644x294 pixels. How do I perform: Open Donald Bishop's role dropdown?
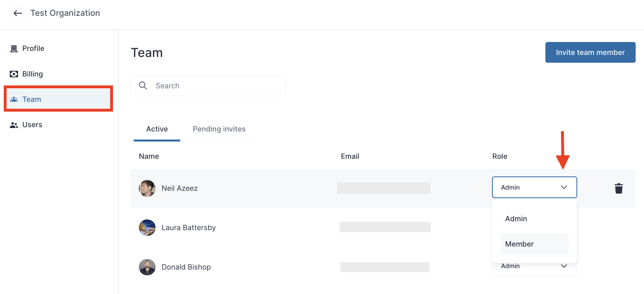(x=534, y=270)
